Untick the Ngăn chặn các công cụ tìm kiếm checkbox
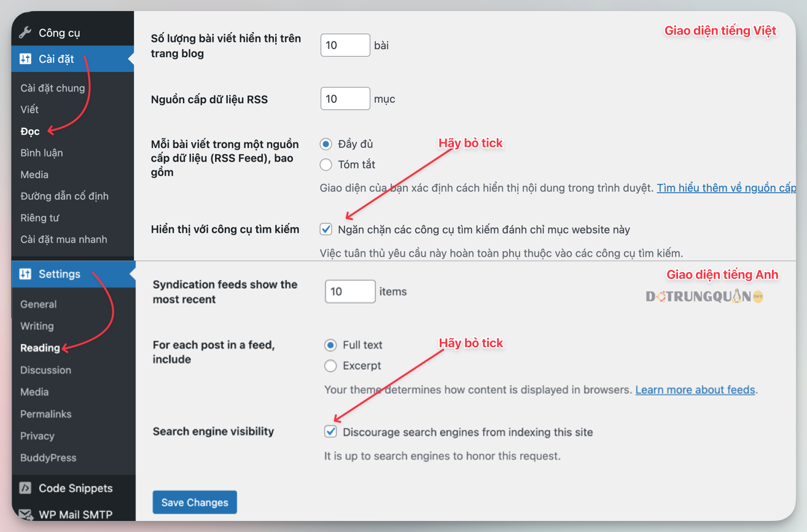Image resolution: width=807 pixels, height=532 pixels. [326, 229]
